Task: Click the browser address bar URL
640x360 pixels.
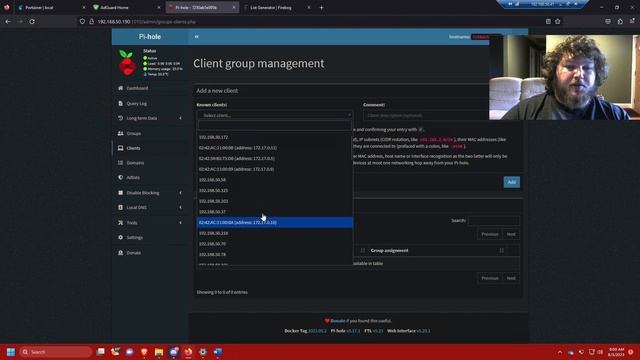Action: click(147, 22)
